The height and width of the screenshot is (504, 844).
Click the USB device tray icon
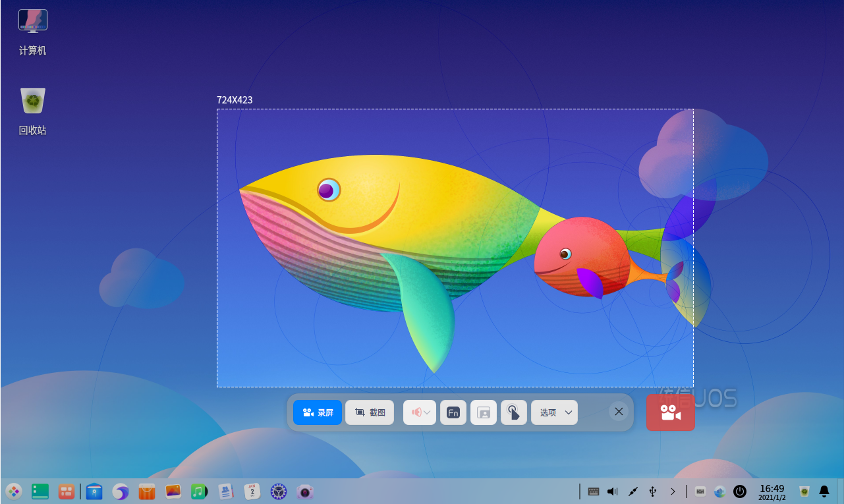click(653, 491)
